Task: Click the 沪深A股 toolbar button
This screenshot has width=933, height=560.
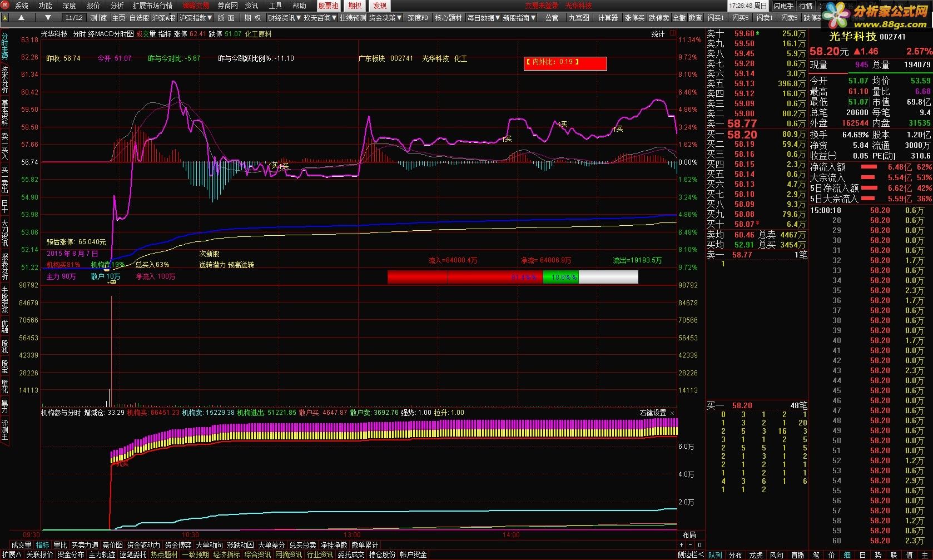Action: point(164,18)
